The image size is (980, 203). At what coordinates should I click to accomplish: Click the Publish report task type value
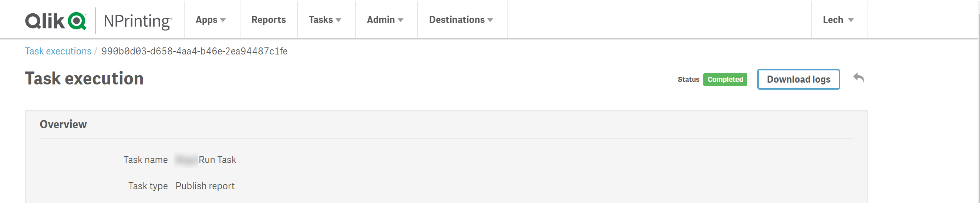coord(205,186)
